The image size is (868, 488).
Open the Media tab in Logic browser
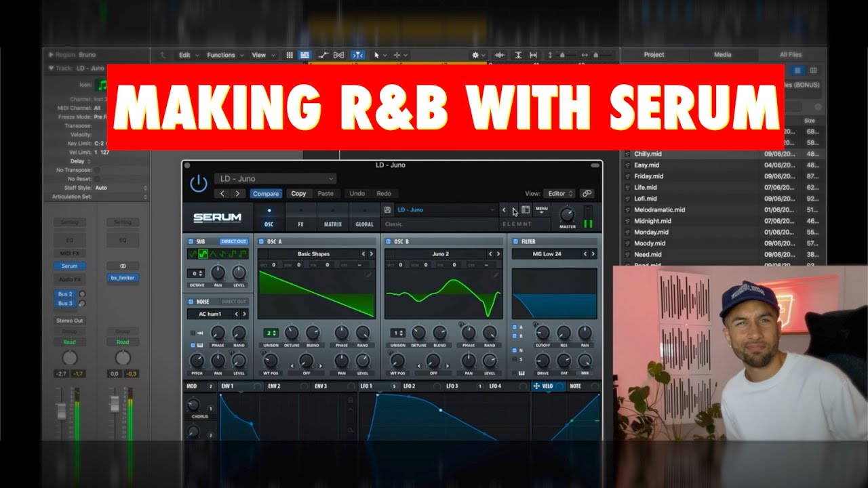(722, 55)
